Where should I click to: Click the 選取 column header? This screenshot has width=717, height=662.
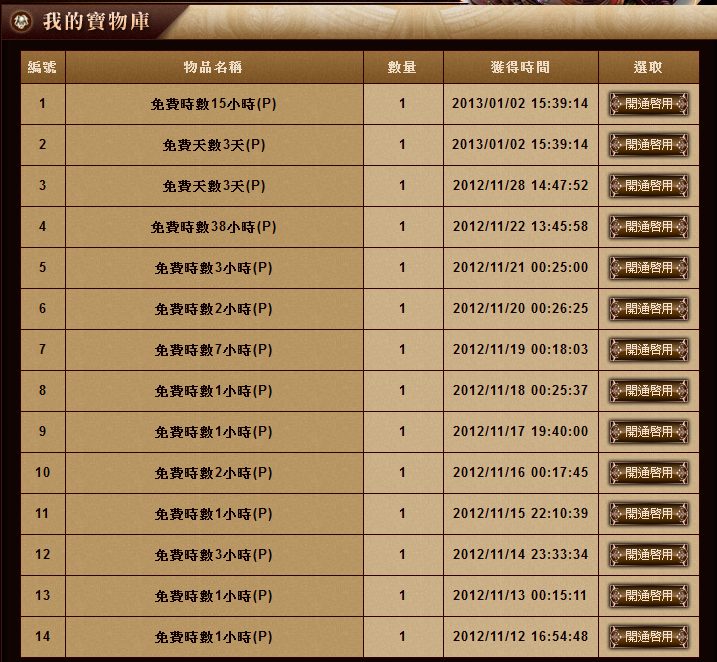click(x=648, y=67)
